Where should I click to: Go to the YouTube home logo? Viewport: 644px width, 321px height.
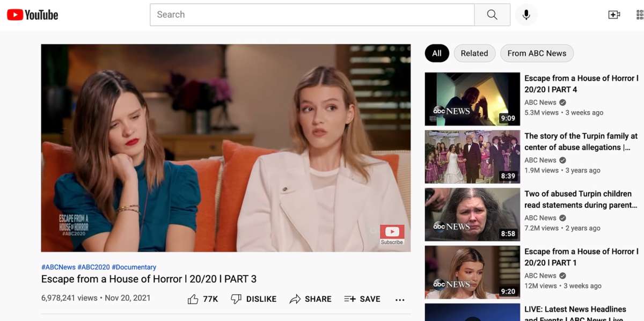(x=32, y=14)
